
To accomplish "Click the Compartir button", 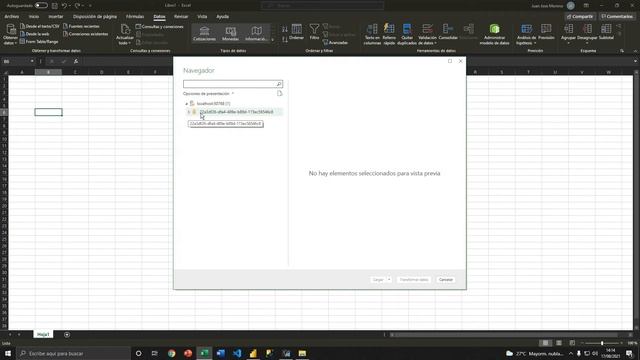I will pos(580,17).
